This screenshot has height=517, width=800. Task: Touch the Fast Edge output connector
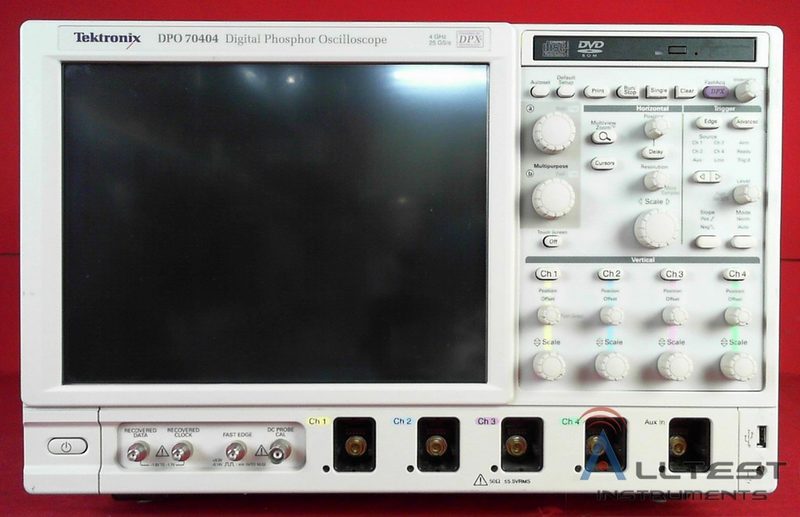pyautogui.click(x=236, y=452)
